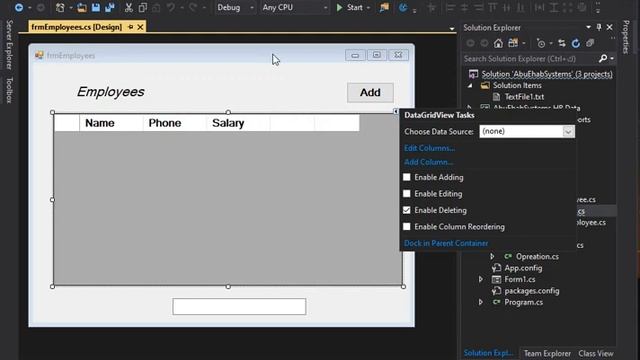
Task: Switch to the Class View tab
Action: [596, 353]
